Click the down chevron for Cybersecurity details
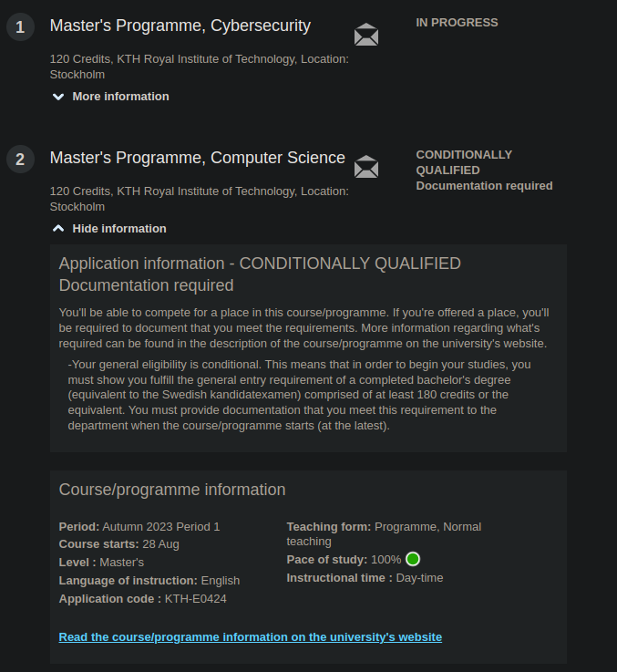This screenshot has width=617, height=672. pyautogui.click(x=58, y=97)
